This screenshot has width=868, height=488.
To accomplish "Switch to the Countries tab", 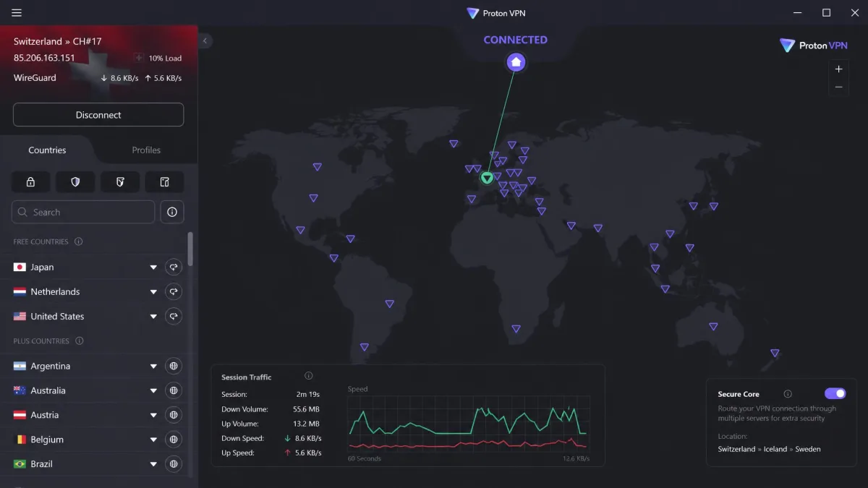I will pyautogui.click(x=47, y=150).
